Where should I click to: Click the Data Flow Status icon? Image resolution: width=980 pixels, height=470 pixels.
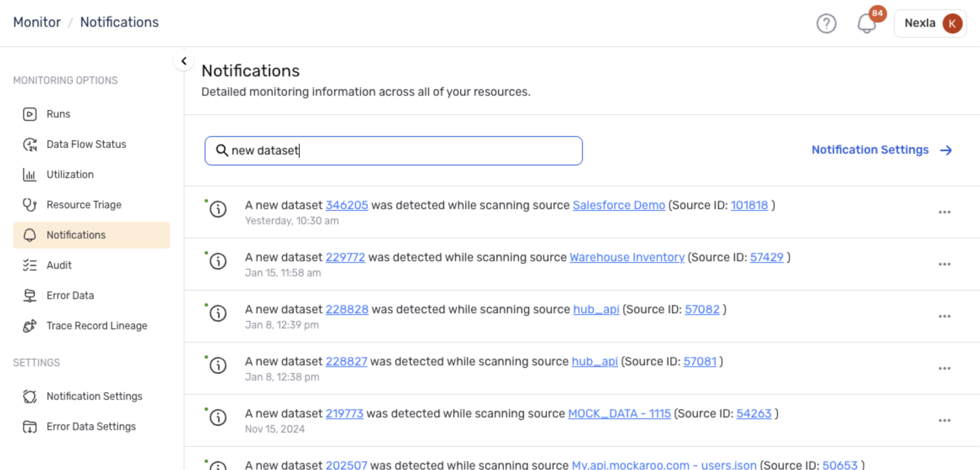[30, 144]
